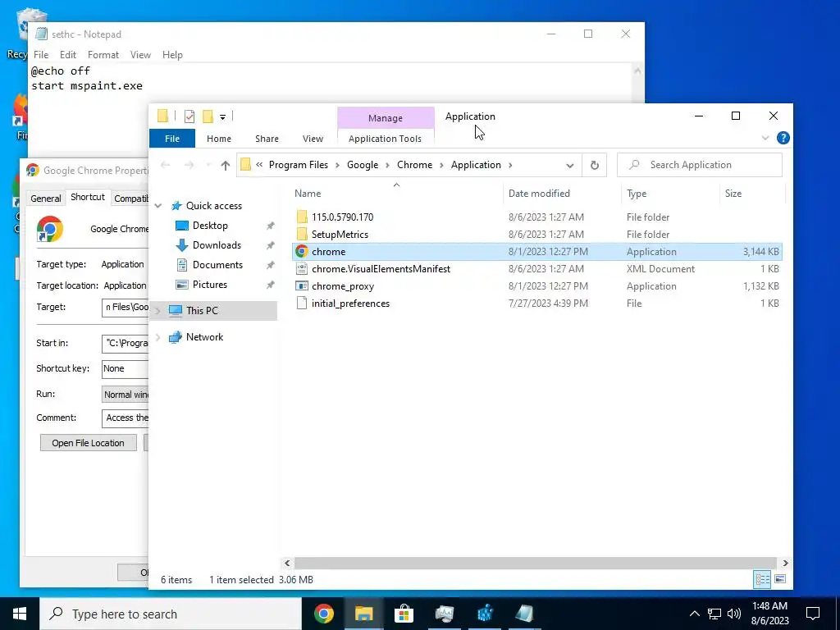Switch to Details view icon in status bar
The width and height of the screenshot is (840, 630).
(x=762, y=579)
